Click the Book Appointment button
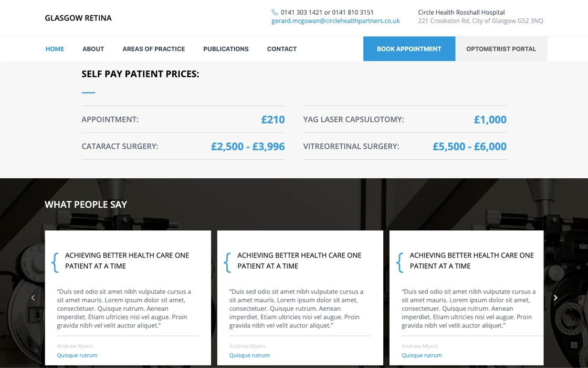Image resolution: width=588 pixels, height=368 pixels. click(x=409, y=49)
